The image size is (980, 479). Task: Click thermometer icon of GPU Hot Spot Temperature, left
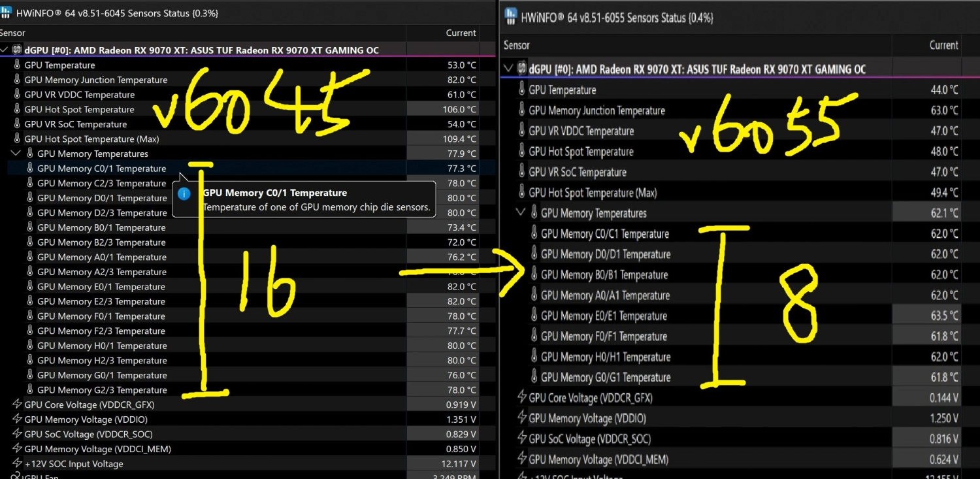point(17,109)
